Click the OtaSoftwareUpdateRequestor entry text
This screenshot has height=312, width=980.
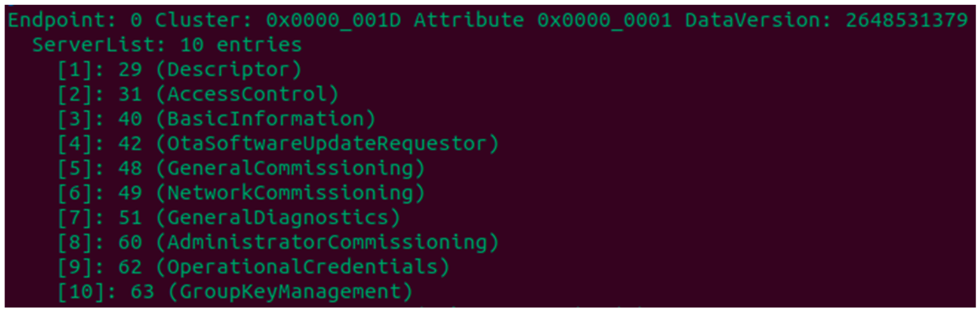coord(327,144)
